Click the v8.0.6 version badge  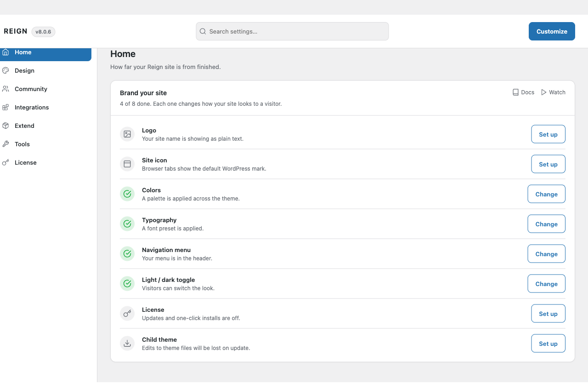click(43, 32)
